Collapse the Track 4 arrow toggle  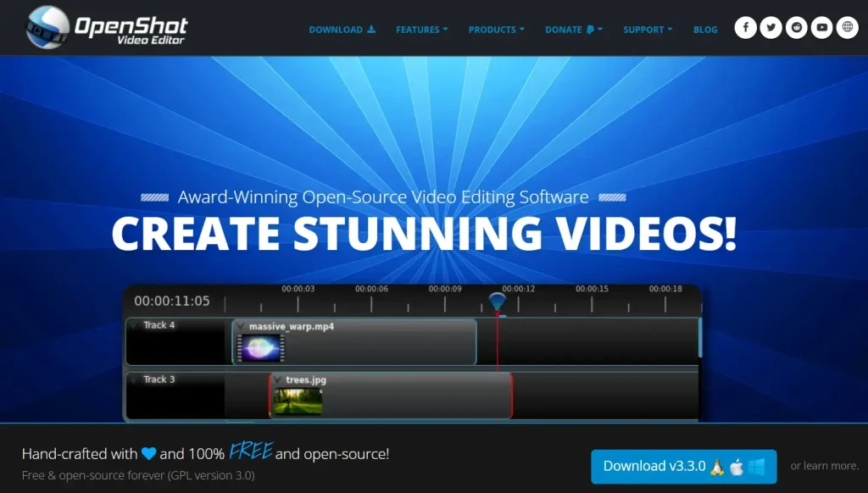tap(134, 325)
